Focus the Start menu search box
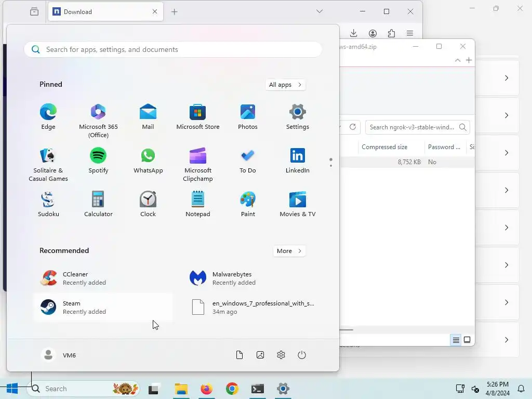The width and height of the screenshot is (532, 399). 173,49
